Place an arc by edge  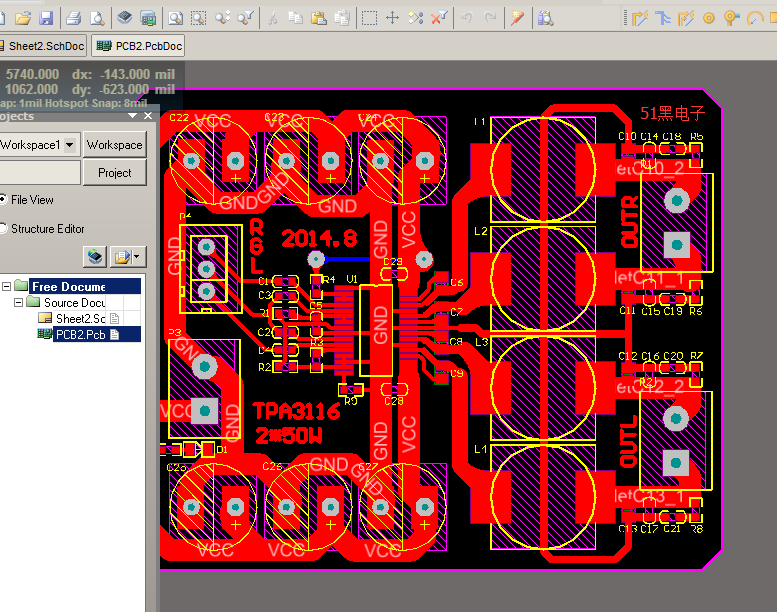pos(755,19)
